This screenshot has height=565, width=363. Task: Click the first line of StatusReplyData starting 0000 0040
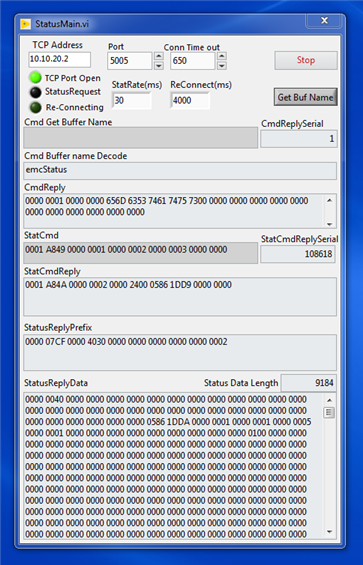[x=166, y=399]
